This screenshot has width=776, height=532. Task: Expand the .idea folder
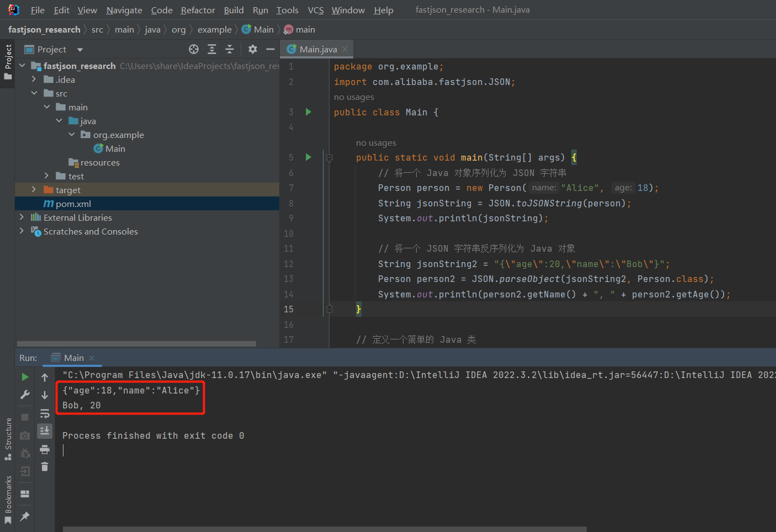(x=34, y=79)
